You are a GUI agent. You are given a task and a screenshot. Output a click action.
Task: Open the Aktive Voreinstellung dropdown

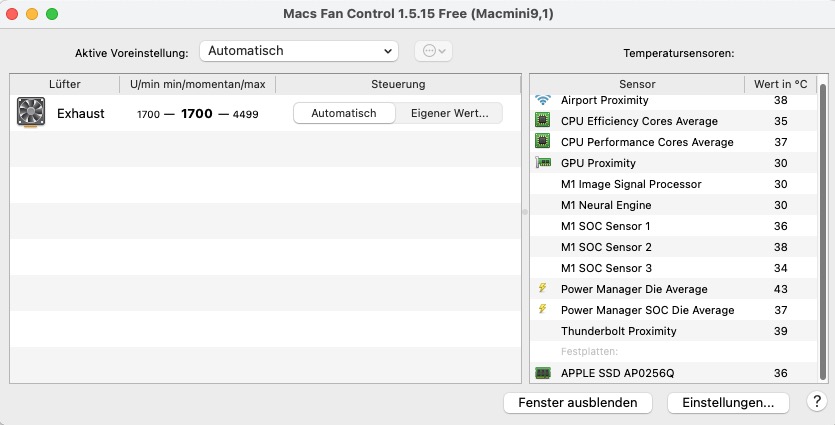click(299, 51)
